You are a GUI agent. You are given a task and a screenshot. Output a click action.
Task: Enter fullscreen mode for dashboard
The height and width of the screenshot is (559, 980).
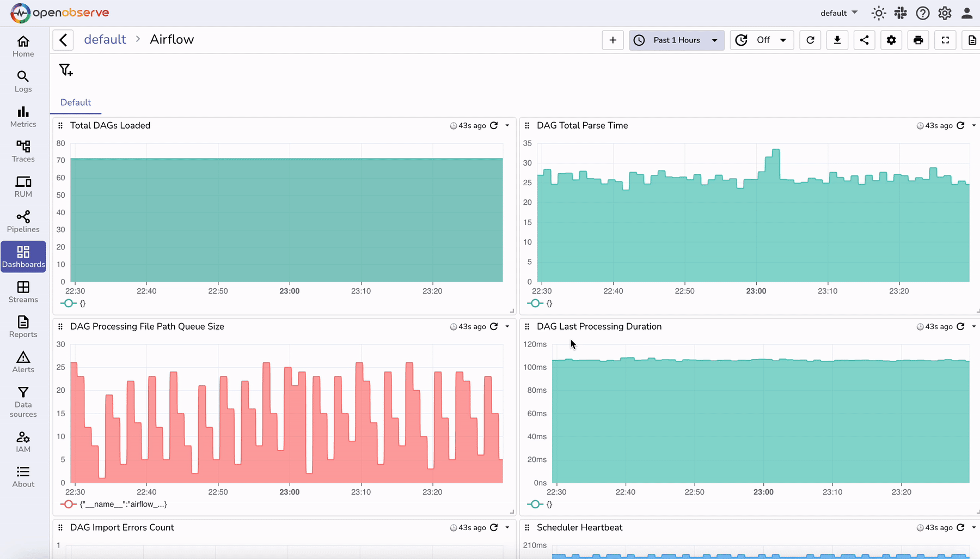(945, 40)
